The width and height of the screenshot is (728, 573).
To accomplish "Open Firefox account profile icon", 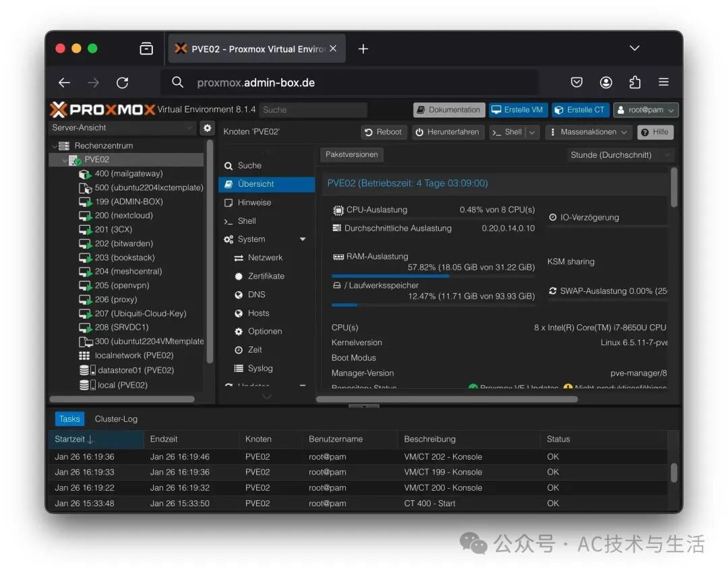I will [606, 82].
